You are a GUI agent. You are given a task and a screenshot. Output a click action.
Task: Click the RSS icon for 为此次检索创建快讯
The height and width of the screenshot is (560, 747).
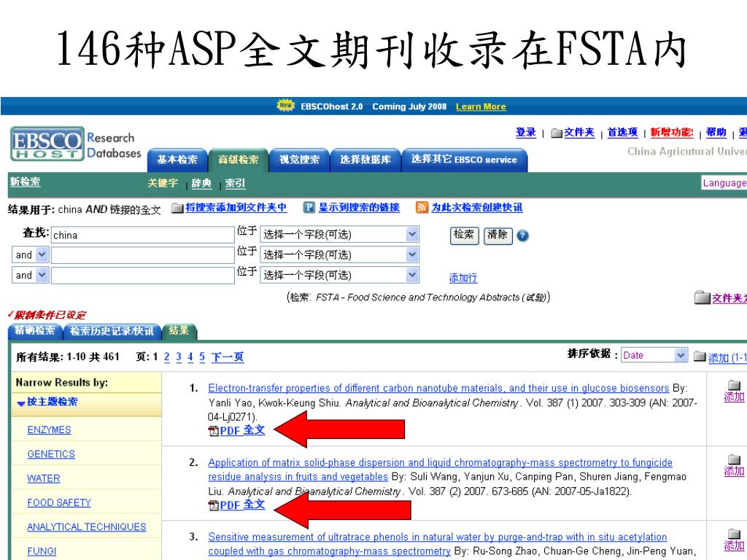[x=422, y=208]
